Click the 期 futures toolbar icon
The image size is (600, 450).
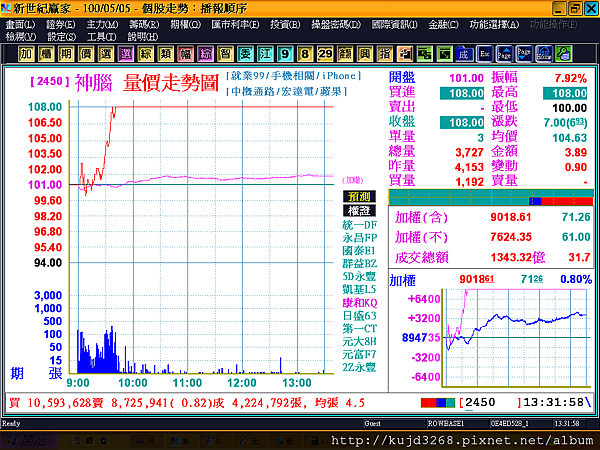click(66, 54)
